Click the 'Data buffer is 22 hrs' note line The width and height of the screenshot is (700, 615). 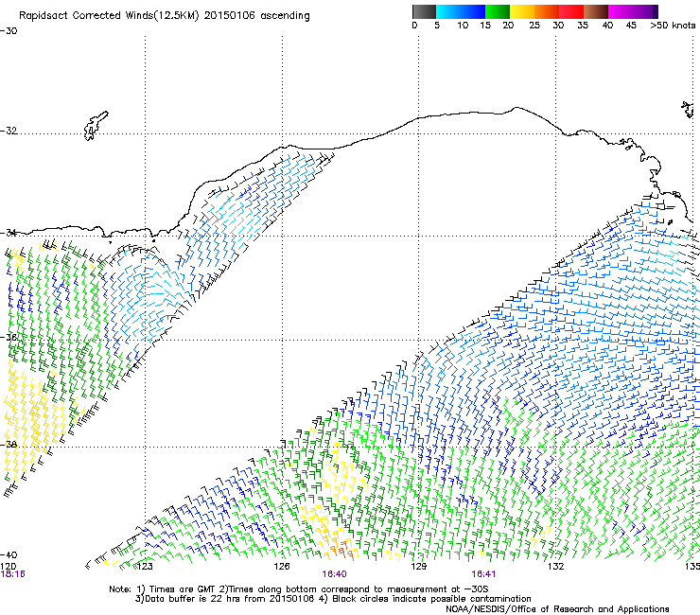[333, 599]
